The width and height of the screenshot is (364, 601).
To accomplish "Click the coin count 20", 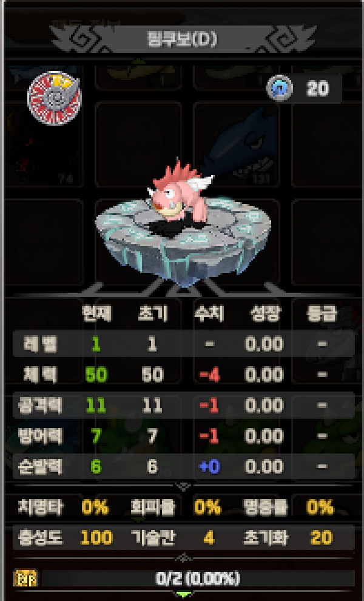I will point(317,89).
